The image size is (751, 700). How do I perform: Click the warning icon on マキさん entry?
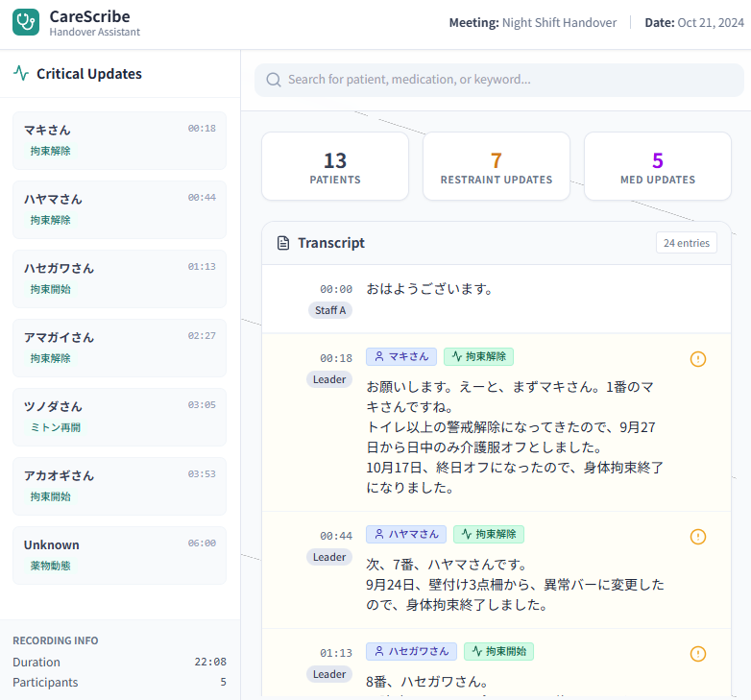[x=698, y=358]
